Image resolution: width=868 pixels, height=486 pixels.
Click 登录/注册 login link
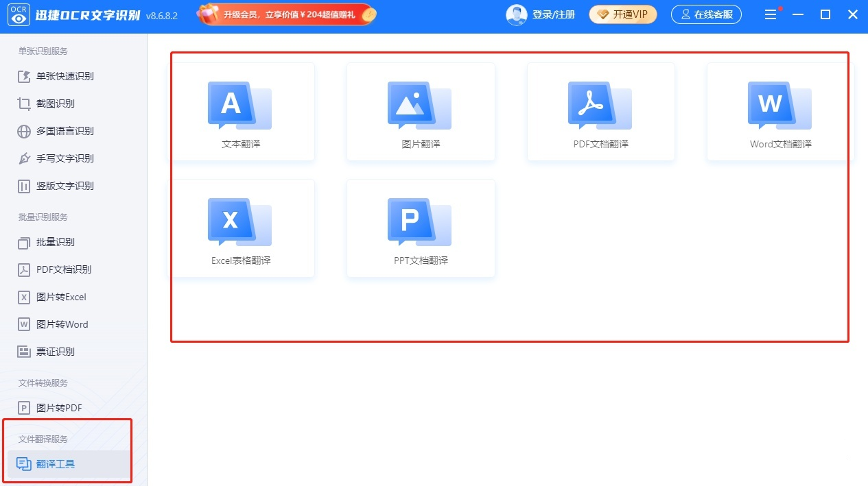(x=554, y=14)
